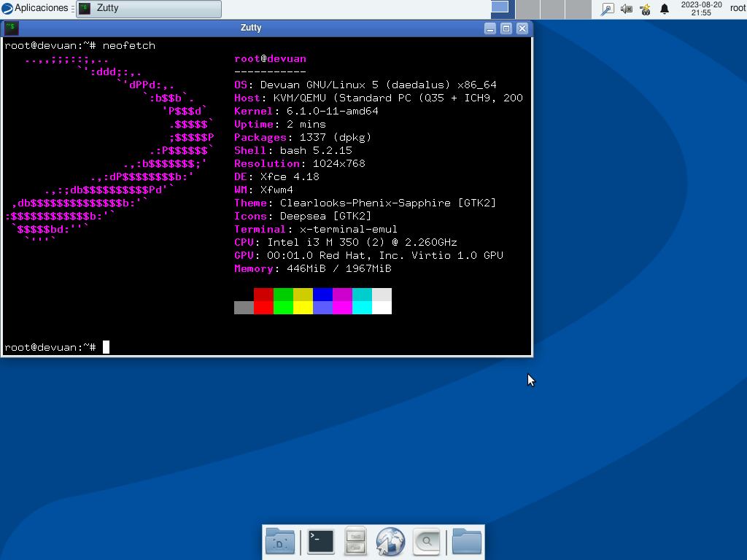Open the magnifier tray icon
The height and width of the screenshot is (560, 747).
[x=608, y=9]
